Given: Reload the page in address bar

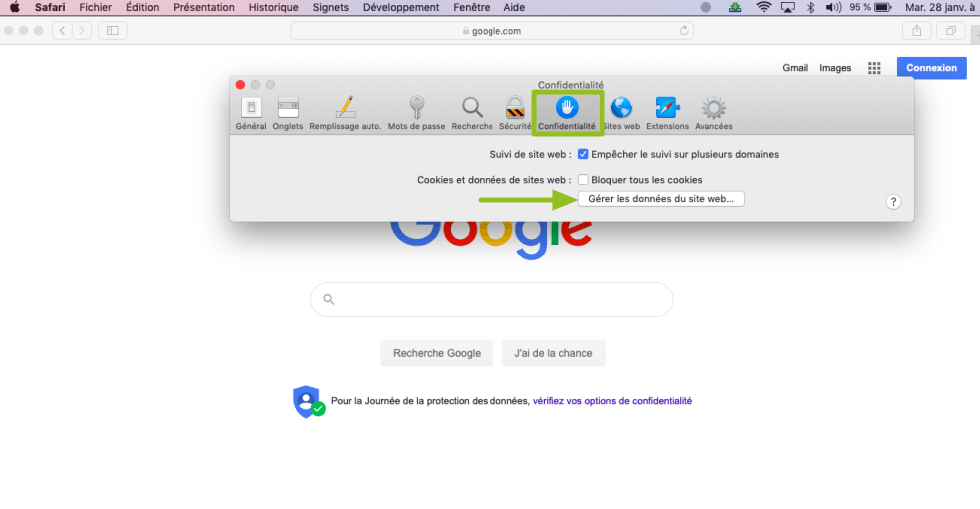Looking at the screenshot, I should [x=684, y=31].
